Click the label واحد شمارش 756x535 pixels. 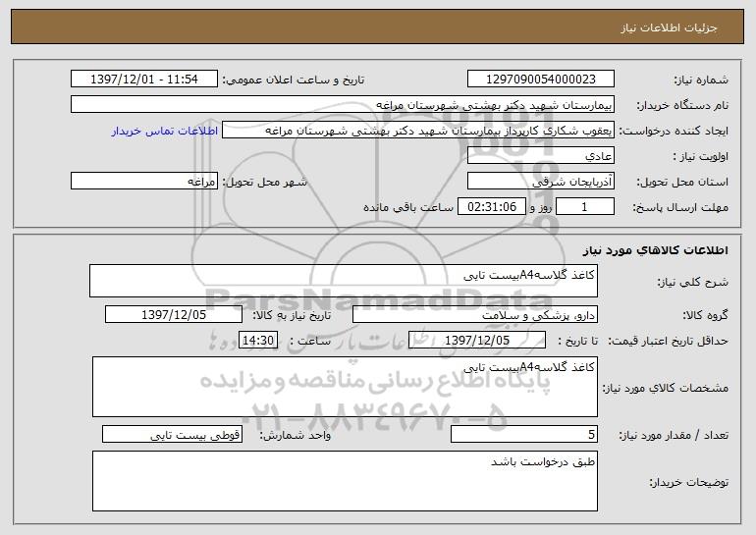tap(296, 435)
